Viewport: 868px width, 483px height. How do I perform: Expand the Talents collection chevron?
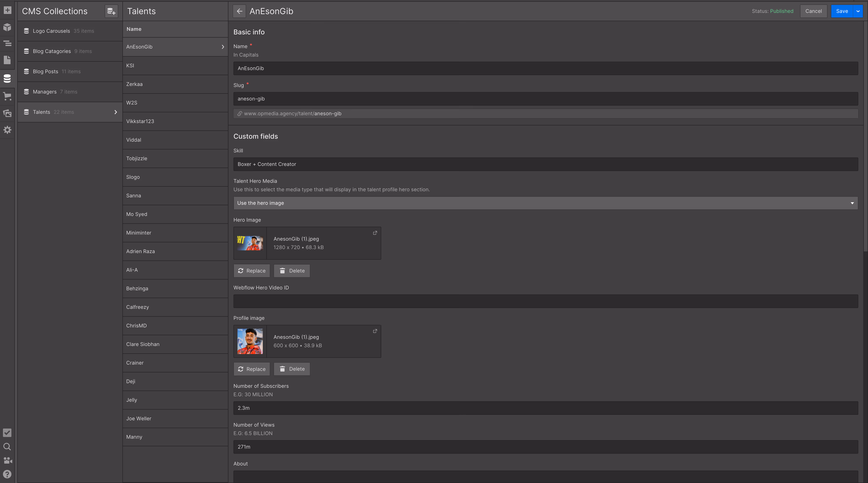(x=116, y=112)
